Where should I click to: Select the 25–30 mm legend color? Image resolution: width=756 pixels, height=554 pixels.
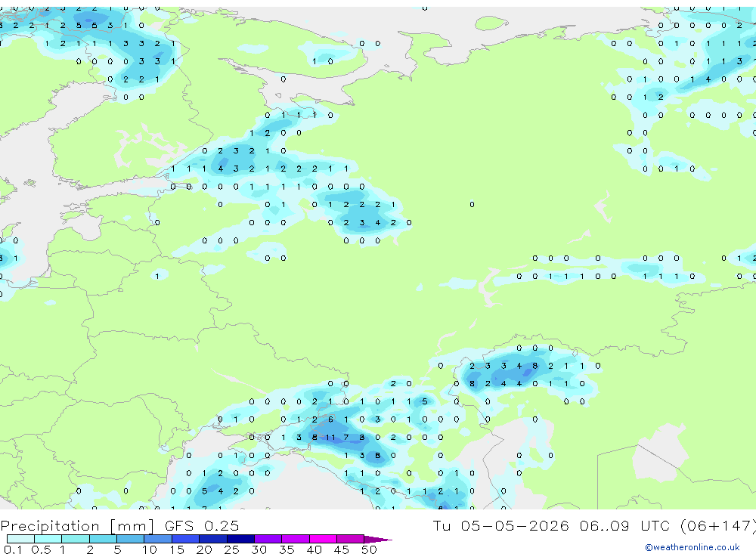click(240, 539)
